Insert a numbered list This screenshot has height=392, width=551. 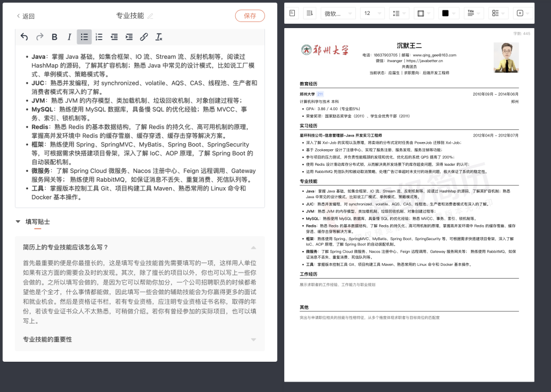tap(99, 37)
